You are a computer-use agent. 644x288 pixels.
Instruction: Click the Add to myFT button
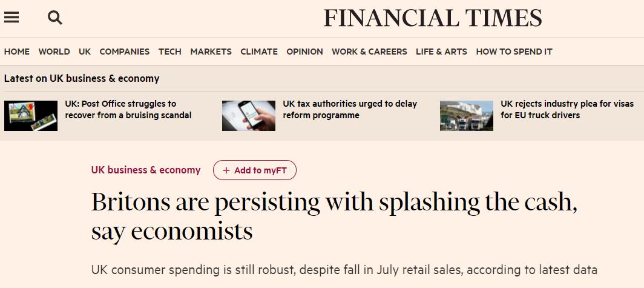point(255,170)
